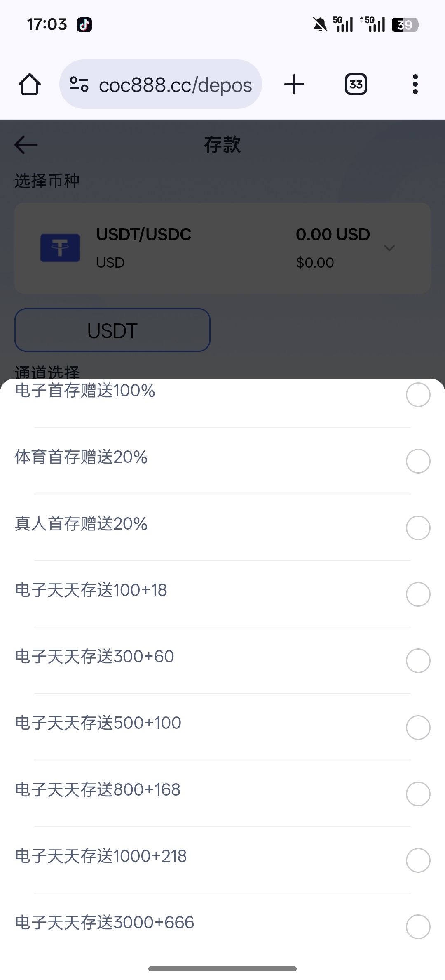Select 真人首存赠送20% radio option

click(x=418, y=528)
